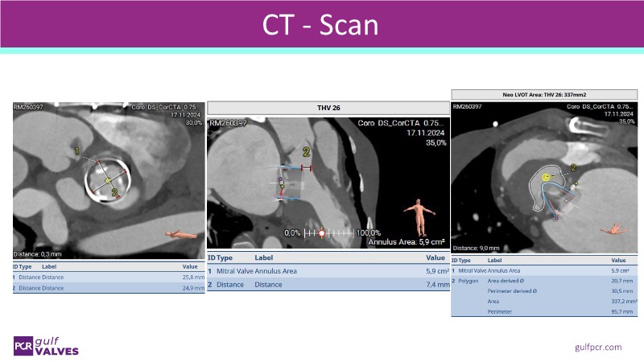This screenshot has height=362, width=644.
Task: Select the 24,9 mm Distance row
Action: click(108, 287)
